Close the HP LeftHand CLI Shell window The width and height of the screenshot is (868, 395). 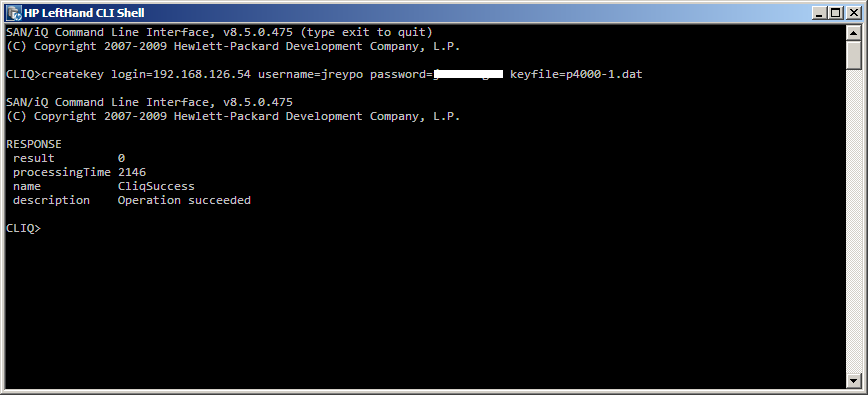(x=852, y=12)
